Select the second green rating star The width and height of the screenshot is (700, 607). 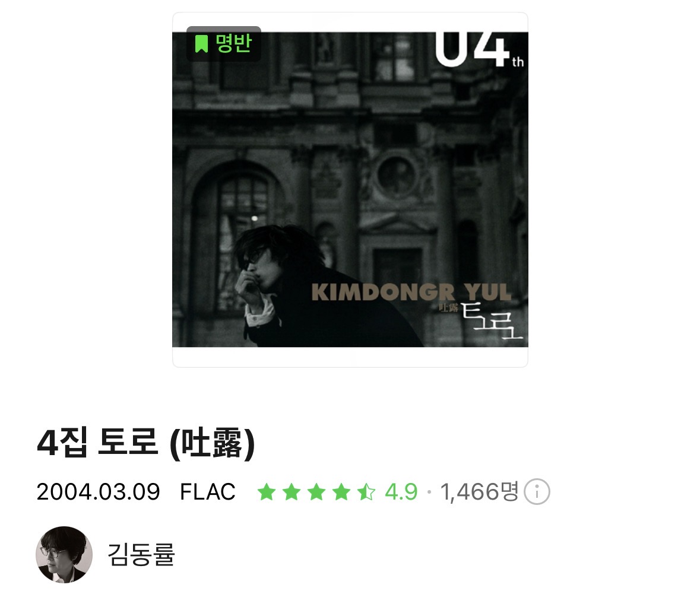(292, 492)
